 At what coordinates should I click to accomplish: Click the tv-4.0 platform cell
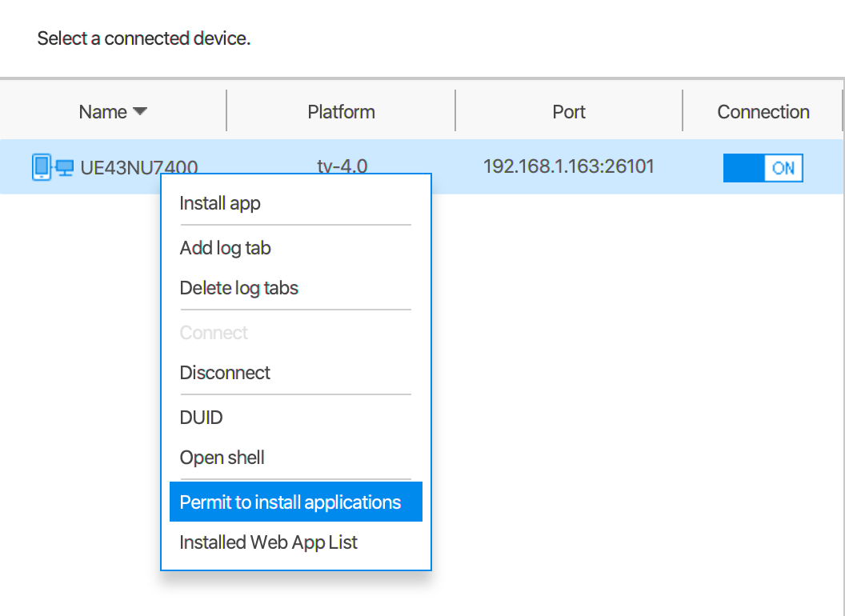pyautogui.click(x=342, y=166)
